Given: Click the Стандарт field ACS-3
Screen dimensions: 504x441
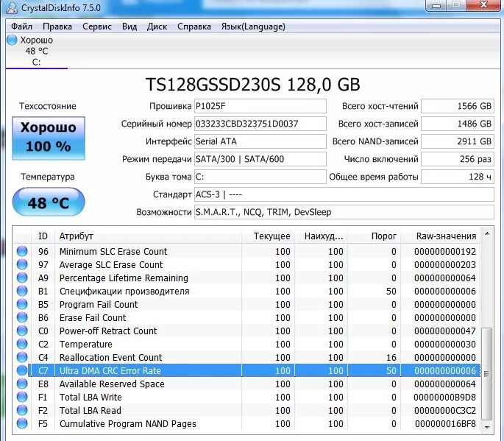Looking at the screenshot, I should pyautogui.click(x=344, y=194).
